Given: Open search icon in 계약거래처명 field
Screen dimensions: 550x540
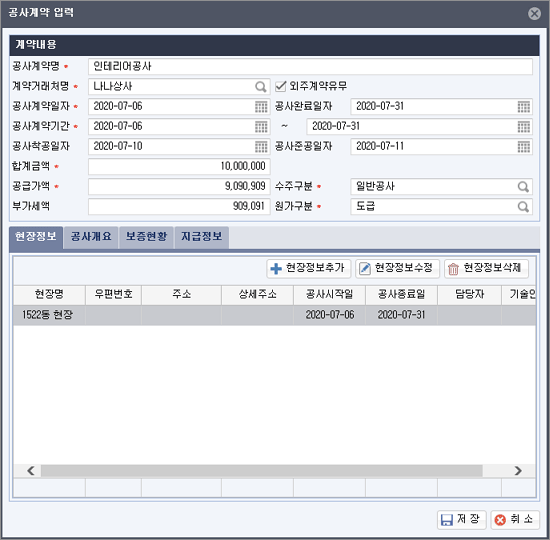Looking at the screenshot, I should tap(261, 87).
